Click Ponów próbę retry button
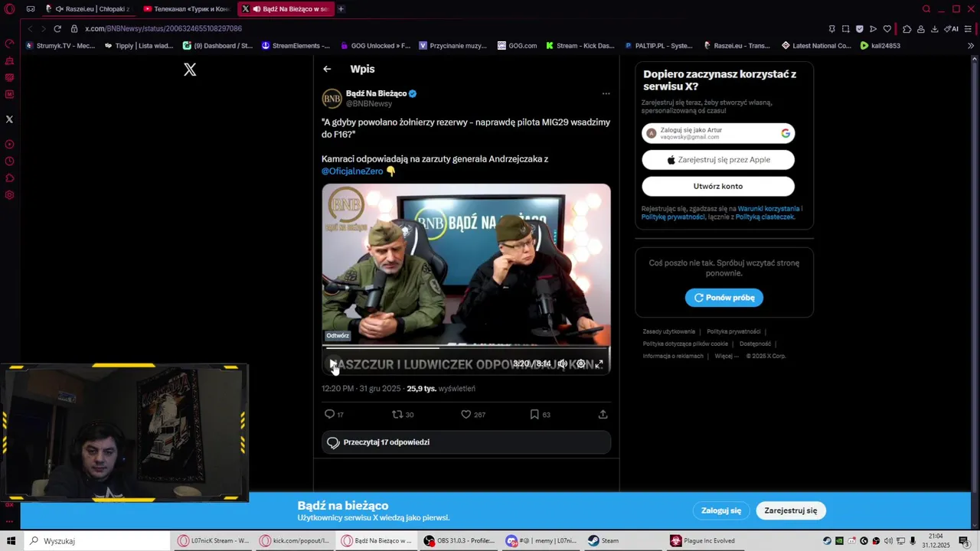Image resolution: width=980 pixels, height=551 pixels. tap(724, 298)
